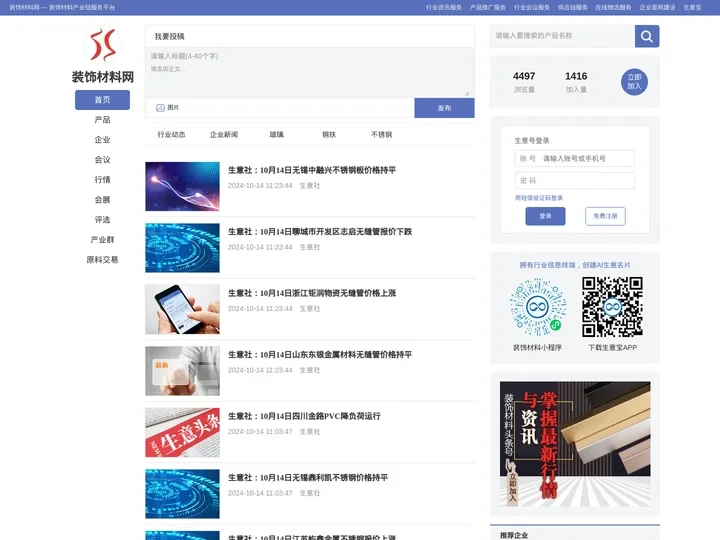Image resolution: width=720 pixels, height=540 pixels.
Task: Click the 用短信验证码登录 link
Action: 539,198
